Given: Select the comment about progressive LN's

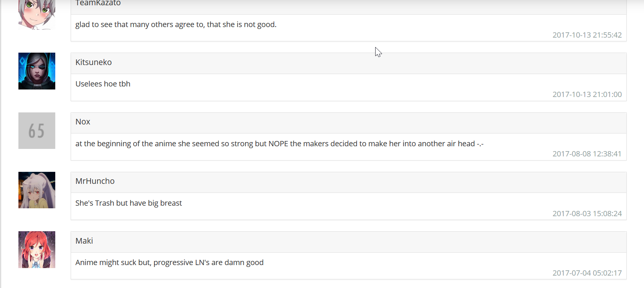Looking at the screenshot, I should coord(170,262).
